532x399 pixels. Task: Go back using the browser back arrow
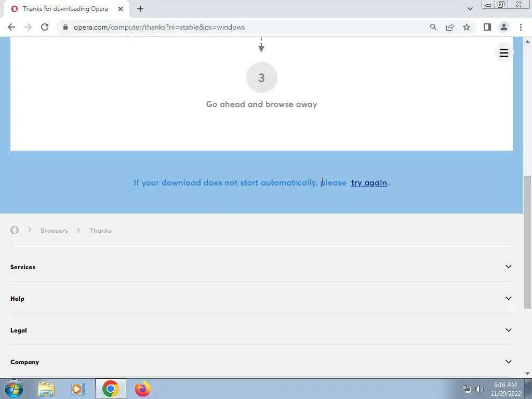[x=11, y=27]
